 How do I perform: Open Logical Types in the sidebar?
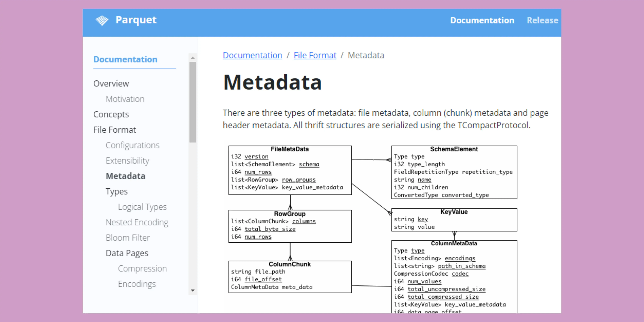(x=142, y=207)
